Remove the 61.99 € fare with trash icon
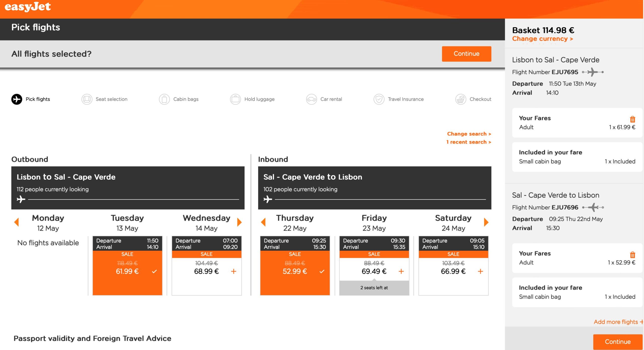 coord(632,119)
